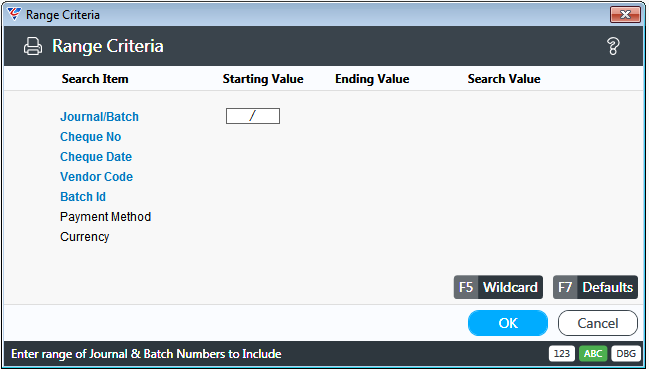Click the Currency row label

tap(84, 237)
